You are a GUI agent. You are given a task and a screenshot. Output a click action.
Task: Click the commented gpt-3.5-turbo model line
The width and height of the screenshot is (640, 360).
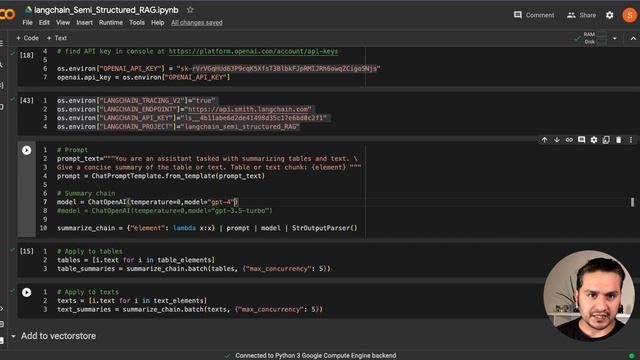[x=164, y=211]
